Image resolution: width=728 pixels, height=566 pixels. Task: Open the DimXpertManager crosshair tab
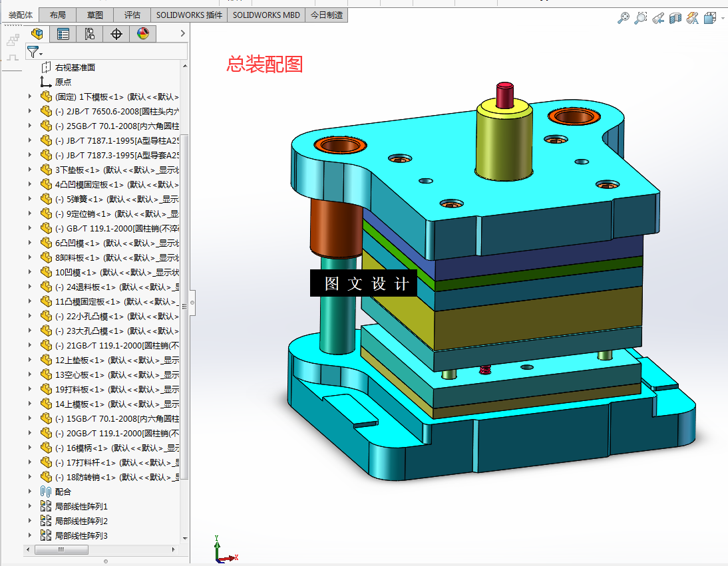(116, 33)
